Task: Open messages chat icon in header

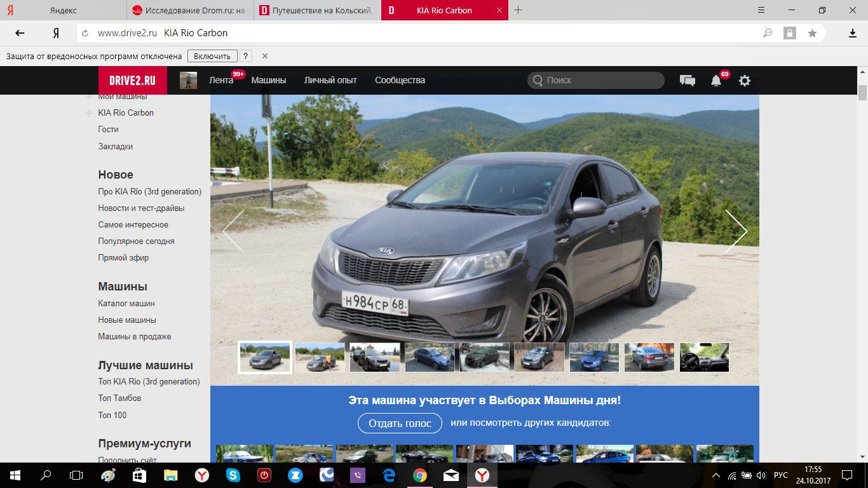Action: point(687,81)
